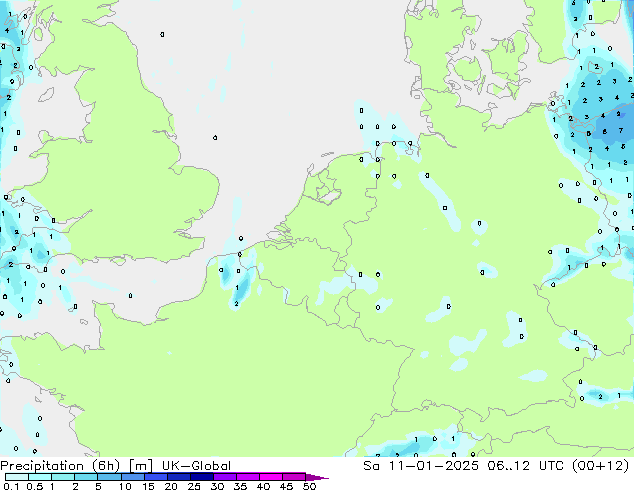Click the 'Precipitation' title word
The image size is (634, 490).
coord(42,466)
